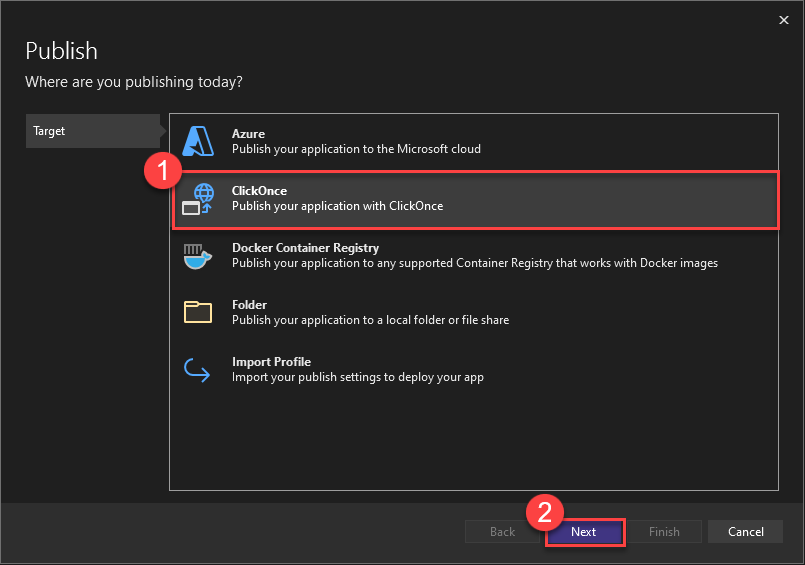
Task: Close the Publish dialog window
Action: pyautogui.click(x=783, y=20)
